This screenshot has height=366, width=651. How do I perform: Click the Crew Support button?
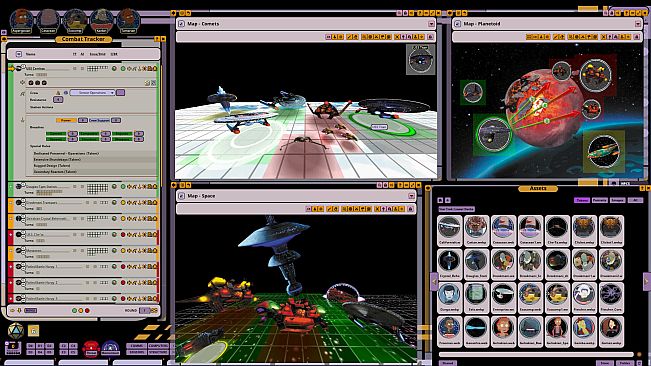99,120
